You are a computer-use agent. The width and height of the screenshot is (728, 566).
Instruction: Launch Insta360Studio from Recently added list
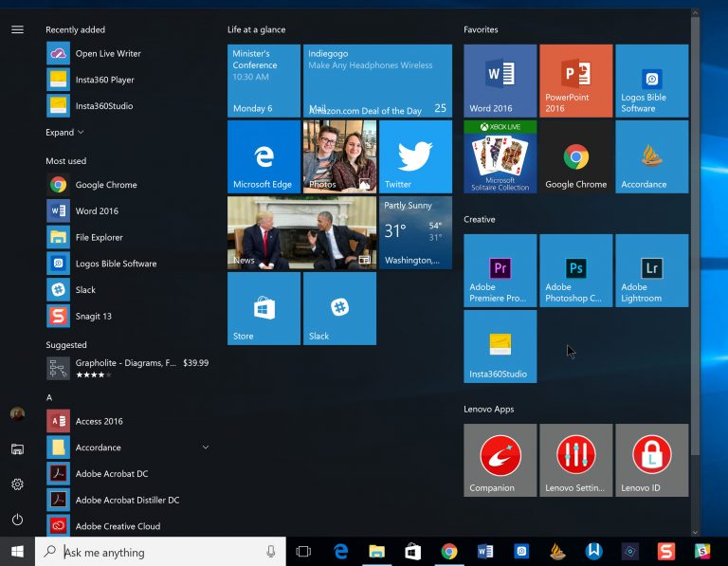(x=128, y=106)
